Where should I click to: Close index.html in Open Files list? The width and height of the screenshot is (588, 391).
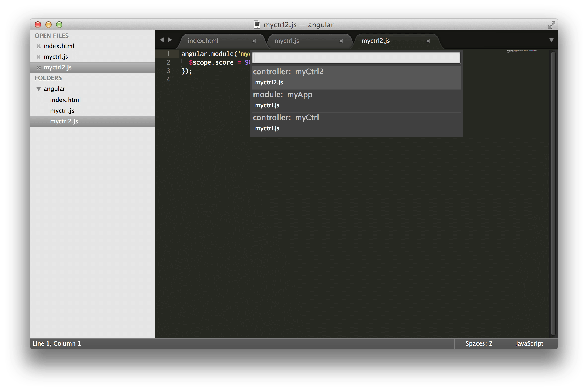coord(39,46)
